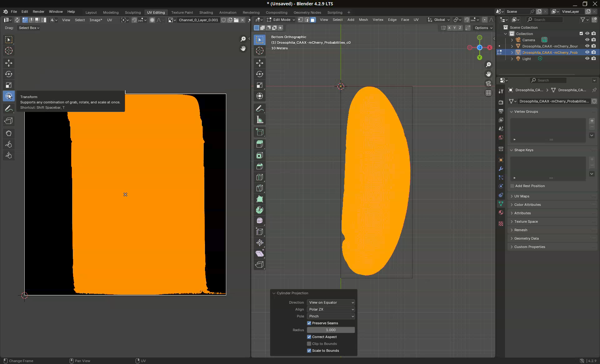Enable the Add Rest Position checkbox

(512, 186)
